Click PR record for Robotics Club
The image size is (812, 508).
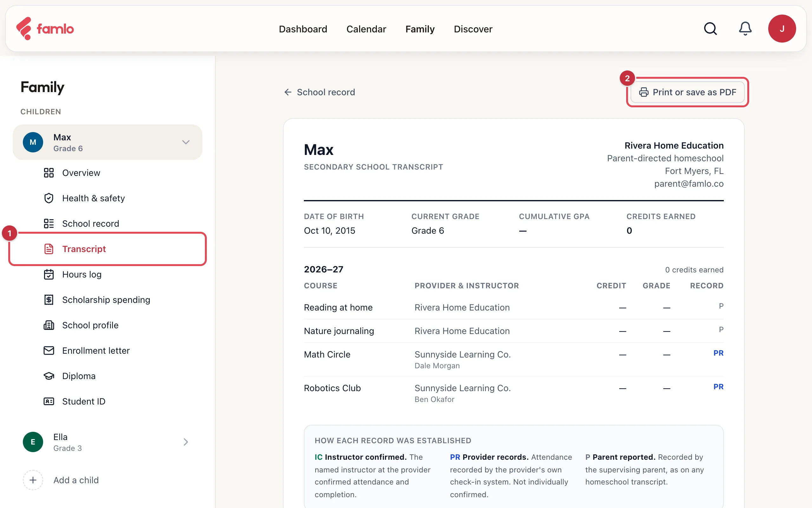tap(718, 387)
